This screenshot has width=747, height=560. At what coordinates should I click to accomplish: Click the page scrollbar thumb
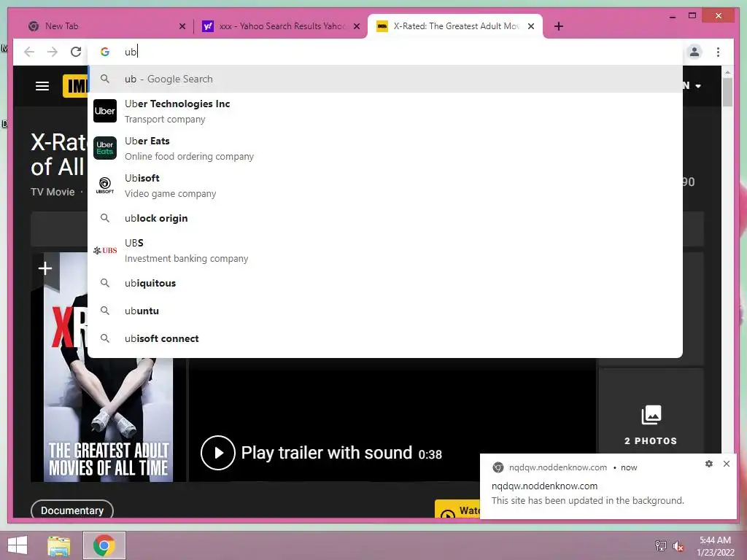(x=727, y=92)
